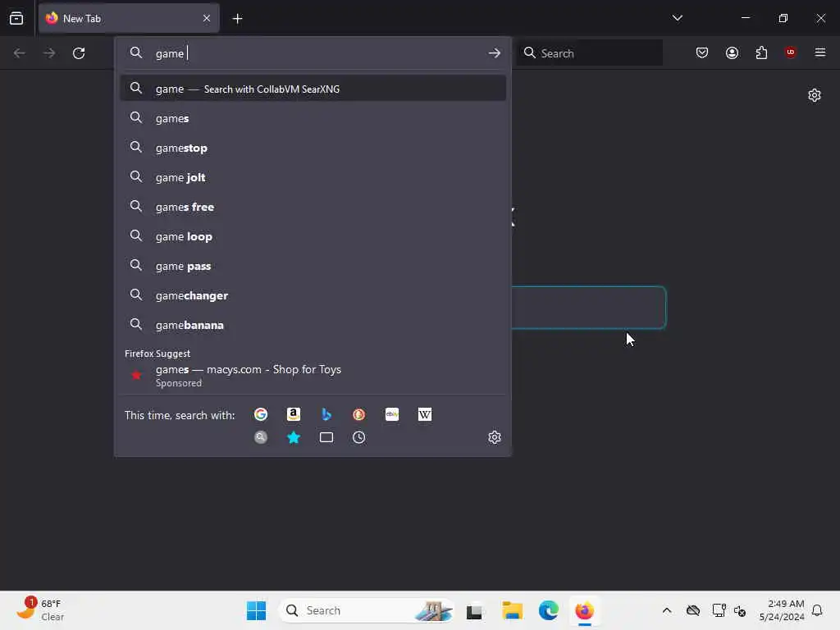Open the Save to Pocket icon
The height and width of the screenshot is (630, 840).
tap(702, 52)
